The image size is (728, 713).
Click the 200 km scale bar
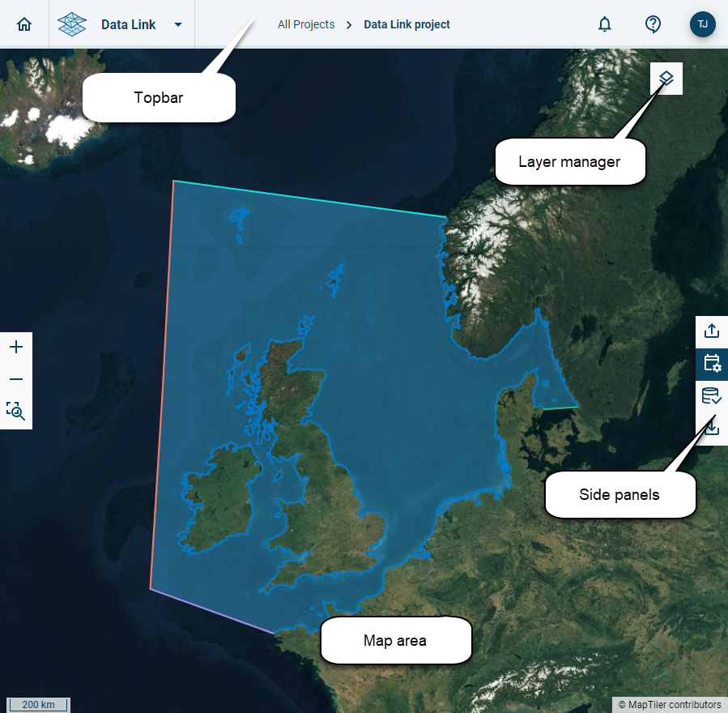[38, 705]
